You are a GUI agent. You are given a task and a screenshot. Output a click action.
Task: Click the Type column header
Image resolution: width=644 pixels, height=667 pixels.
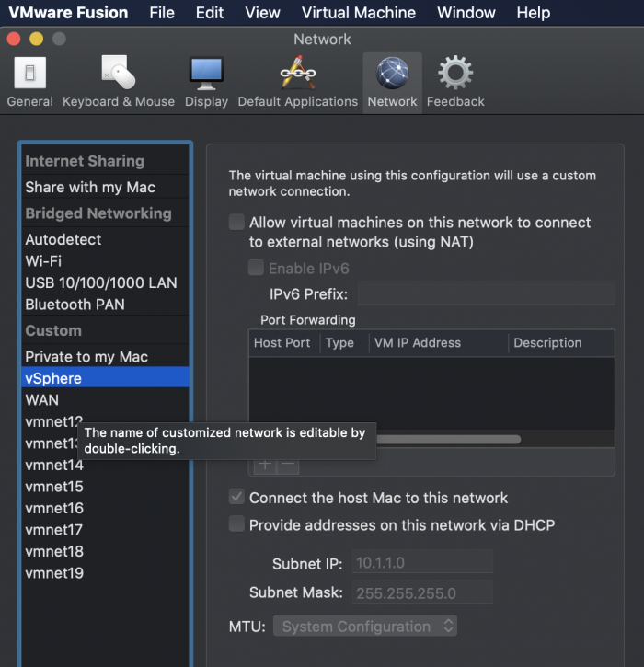344,343
